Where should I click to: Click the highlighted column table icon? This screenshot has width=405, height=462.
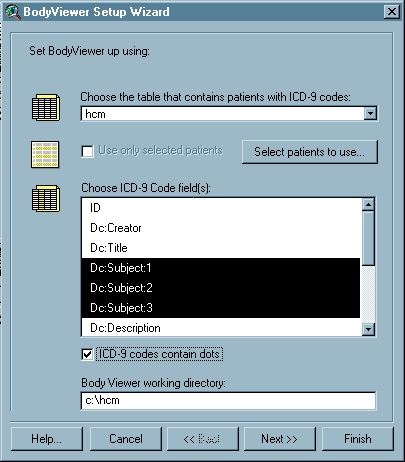[x=46, y=198]
